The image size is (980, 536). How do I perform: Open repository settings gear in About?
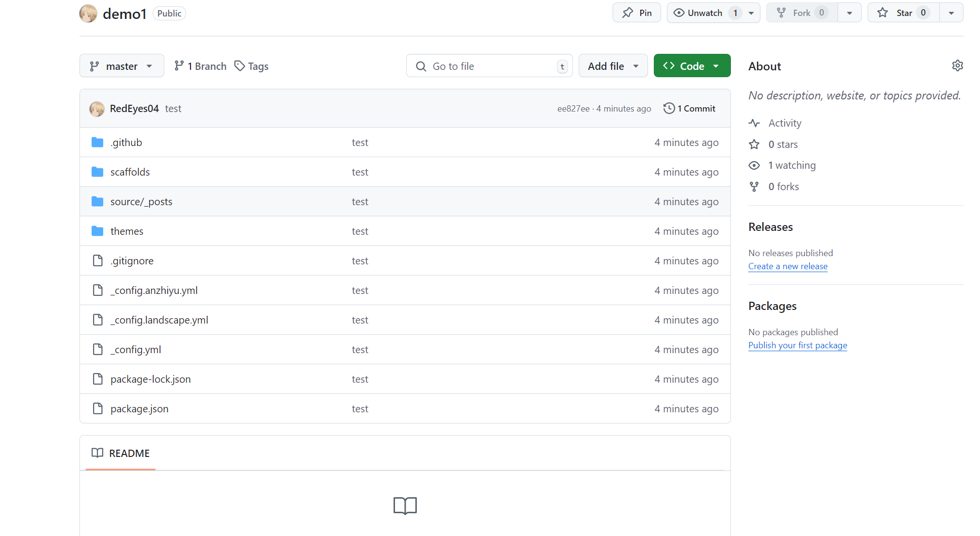[x=957, y=65]
